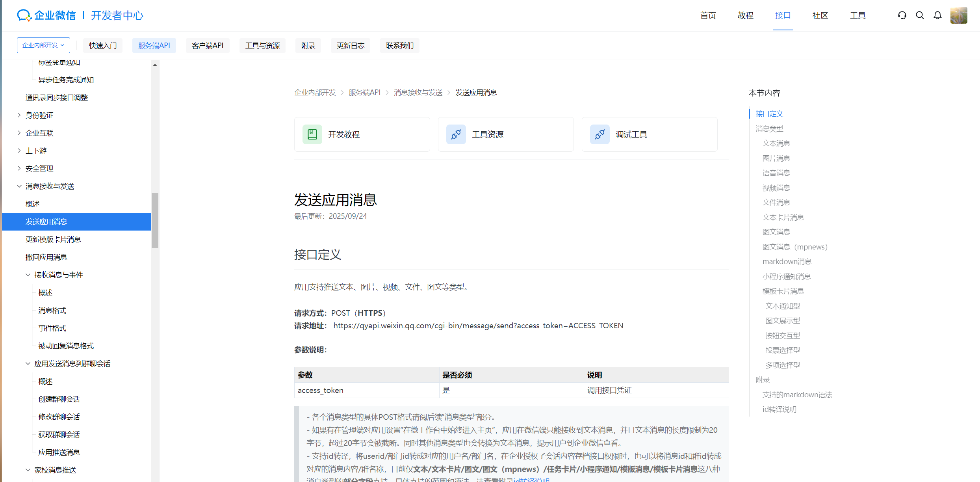
Task: Click the 服务端API breadcrumb link
Action: pos(364,92)
